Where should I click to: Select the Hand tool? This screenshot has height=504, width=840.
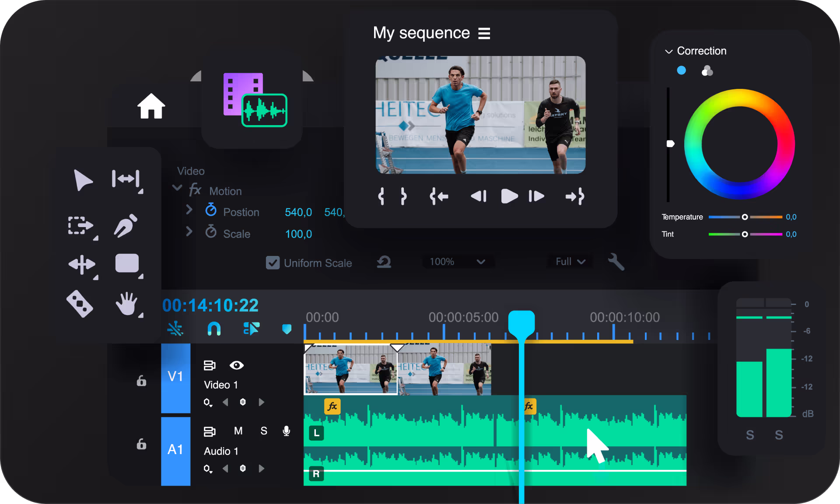[127, 304]
